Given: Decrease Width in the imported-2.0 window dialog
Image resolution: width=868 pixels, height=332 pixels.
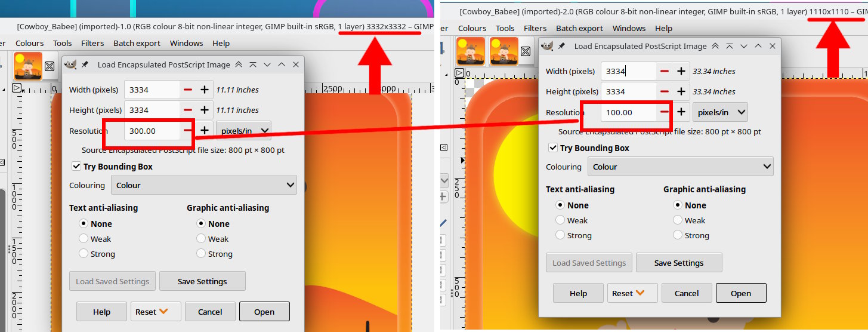Looking at the screenshot, I should 665,71.
